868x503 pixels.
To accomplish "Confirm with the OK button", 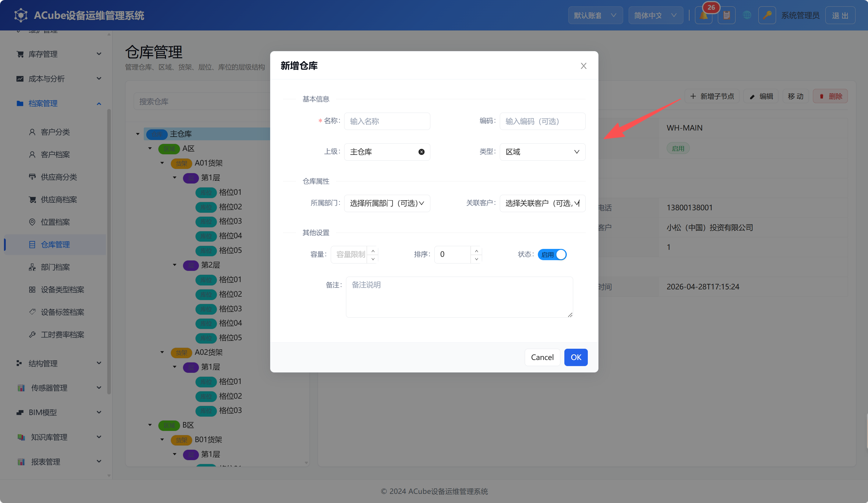I will point(576,357).
